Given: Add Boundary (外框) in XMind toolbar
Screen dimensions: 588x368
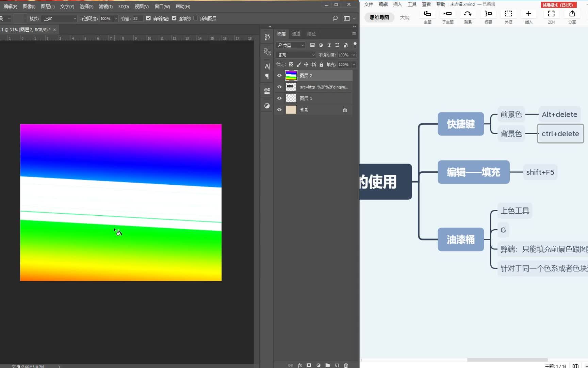Looking at the screenshot, I should (x=508, y=17).
